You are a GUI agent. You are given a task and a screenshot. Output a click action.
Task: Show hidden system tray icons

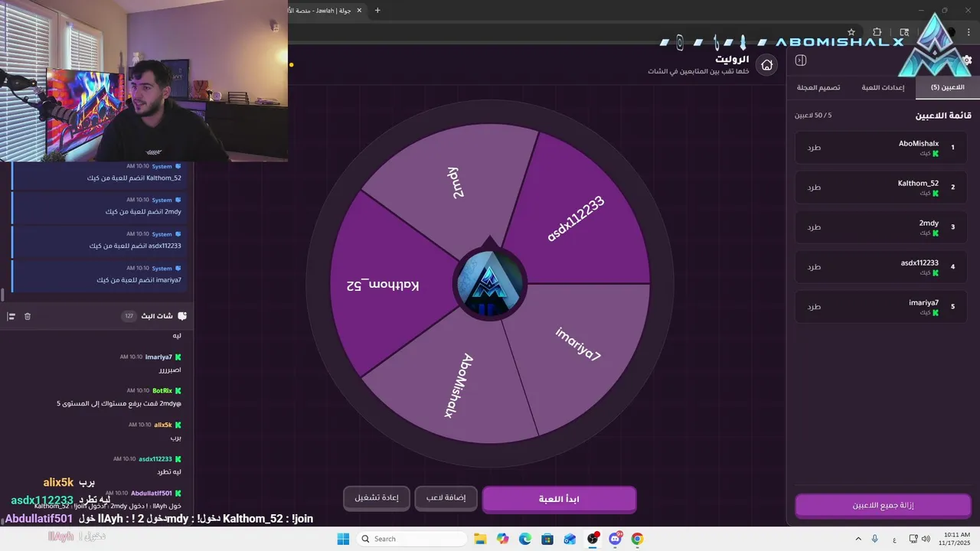pos(858,539)
